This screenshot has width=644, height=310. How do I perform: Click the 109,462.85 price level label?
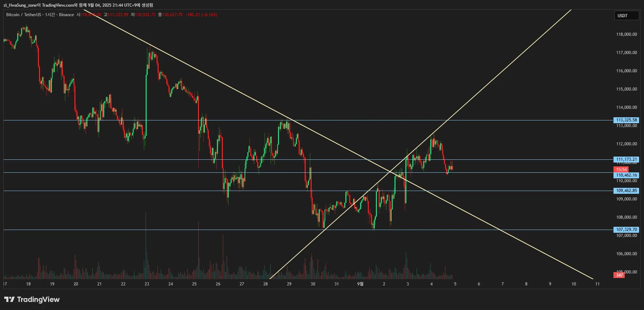[626, 191]
